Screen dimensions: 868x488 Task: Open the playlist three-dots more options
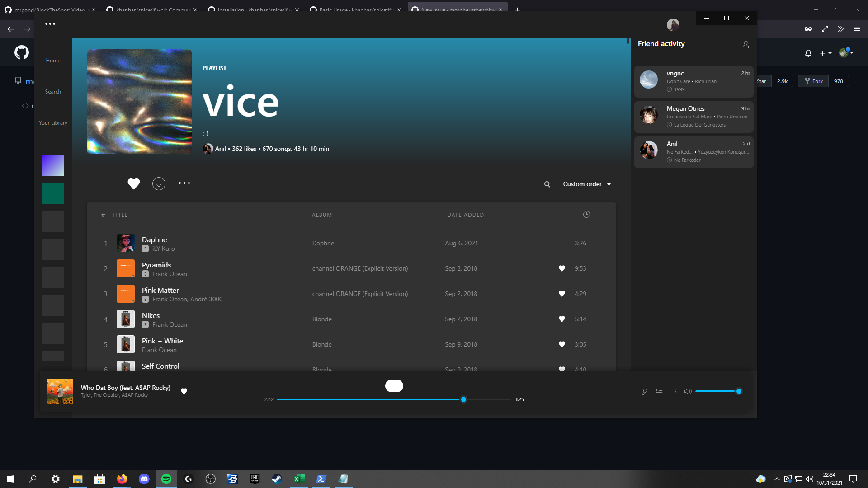tap(184, 183)
